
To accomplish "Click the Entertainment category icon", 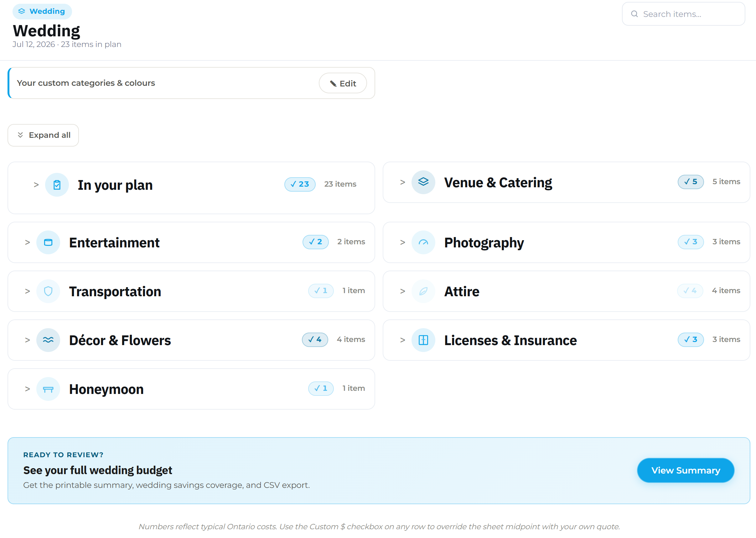I will coord(48,242).
